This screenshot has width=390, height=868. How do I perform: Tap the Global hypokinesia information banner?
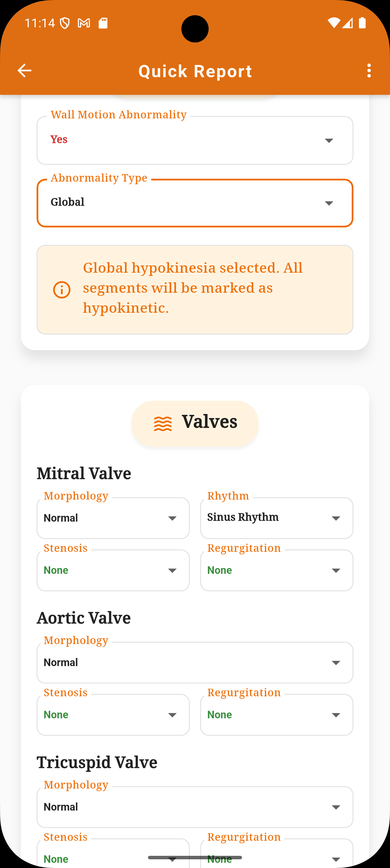(x=195, y=290)
